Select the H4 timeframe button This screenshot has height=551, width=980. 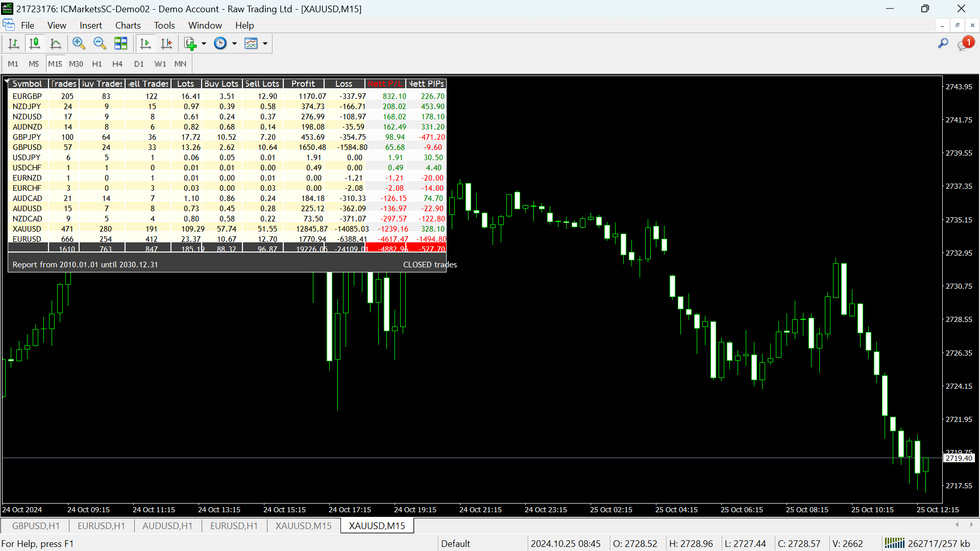[117, 64]
